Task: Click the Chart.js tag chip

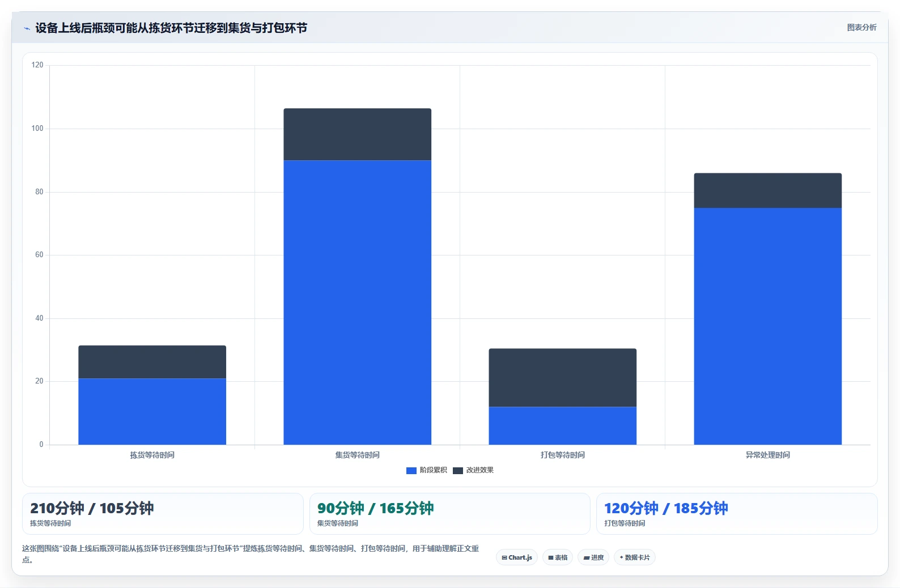Action: tap(517, 557)
